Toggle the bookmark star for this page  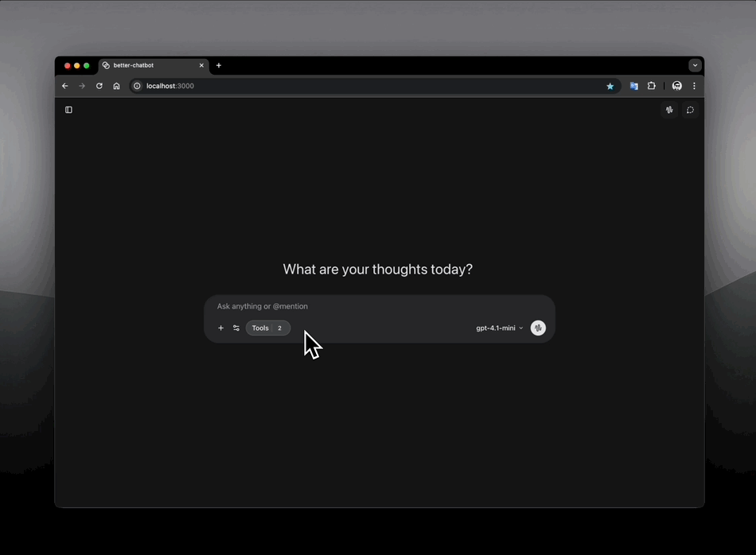pyautogui.click(x=610, y=86)
